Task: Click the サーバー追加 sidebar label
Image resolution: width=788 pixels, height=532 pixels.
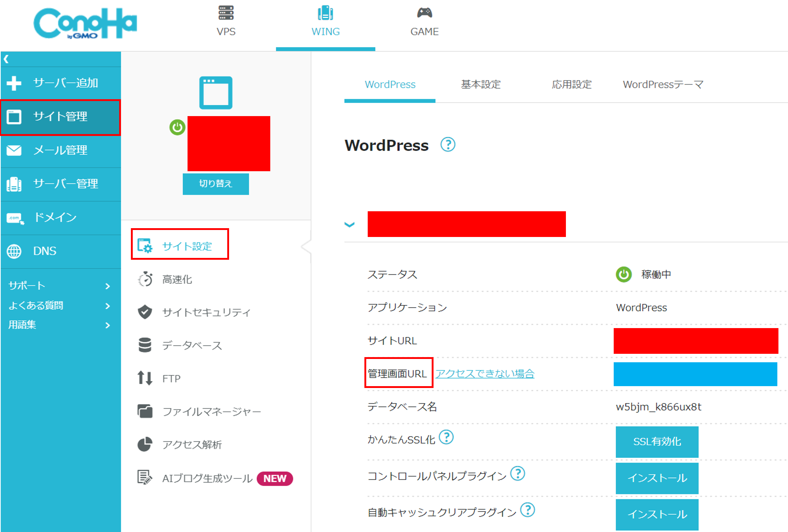Action: point(65,83)
